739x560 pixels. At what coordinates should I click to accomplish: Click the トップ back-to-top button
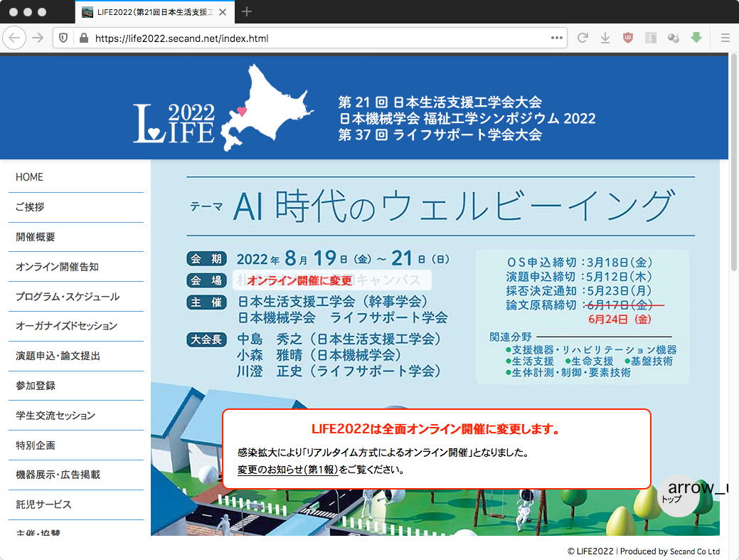[x=679, y=496]
